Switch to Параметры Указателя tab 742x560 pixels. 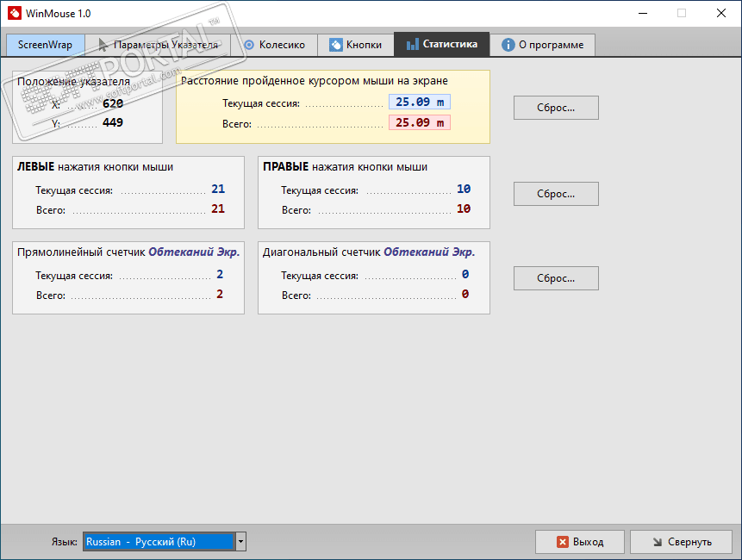pyautogui.click(x=158, y=45)
